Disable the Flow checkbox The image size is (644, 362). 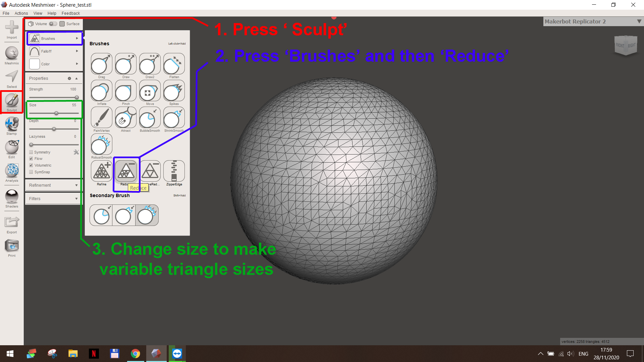31,158
